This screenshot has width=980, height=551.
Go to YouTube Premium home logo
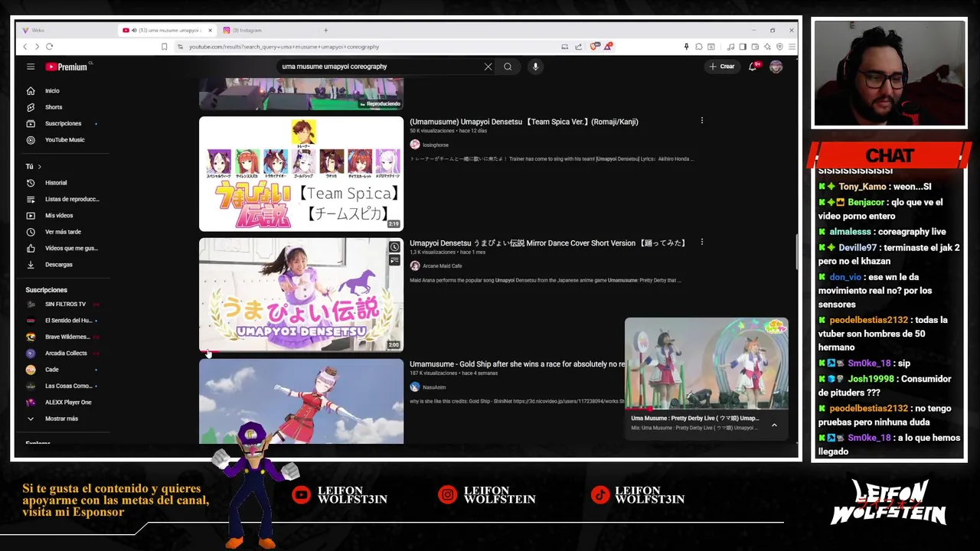(x=67, y=67)
